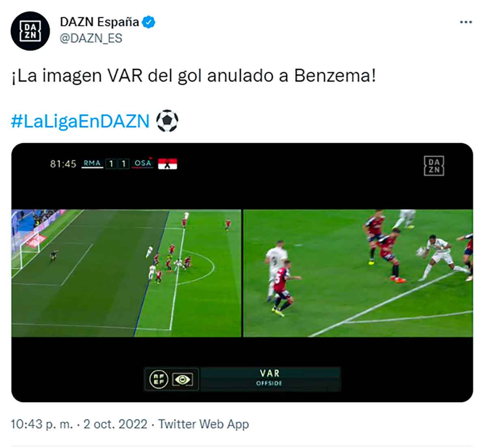
Task: Open the three-dot more options menu
Action: coord(466,22)
